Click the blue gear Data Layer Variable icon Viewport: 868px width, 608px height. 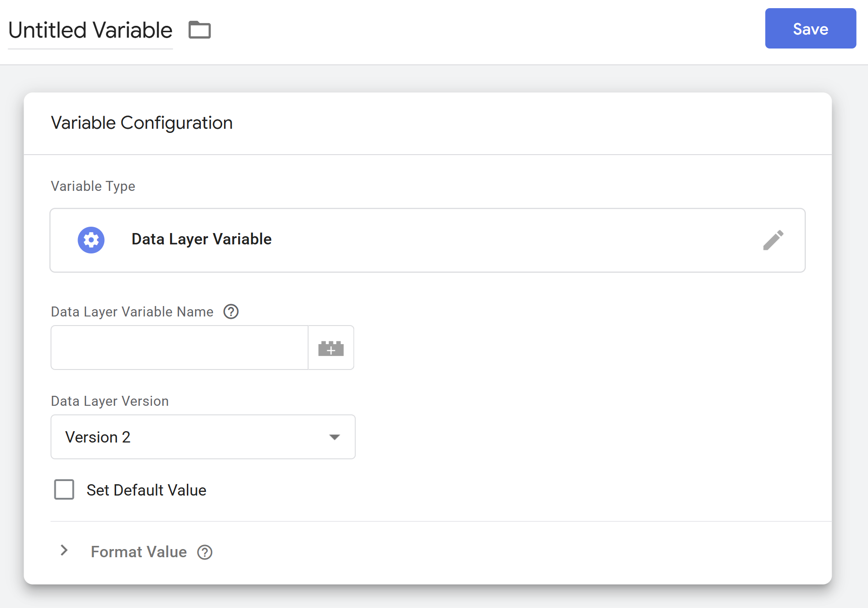pos(91,240)
